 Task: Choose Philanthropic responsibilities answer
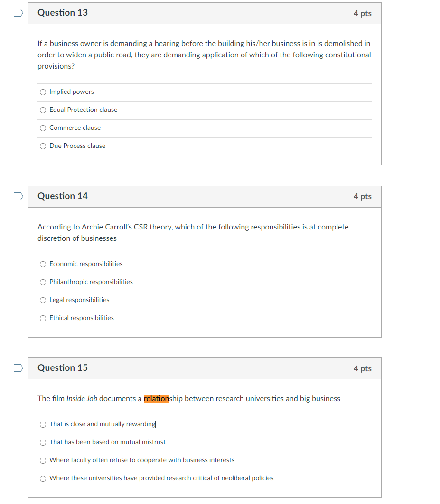(43, 282)
